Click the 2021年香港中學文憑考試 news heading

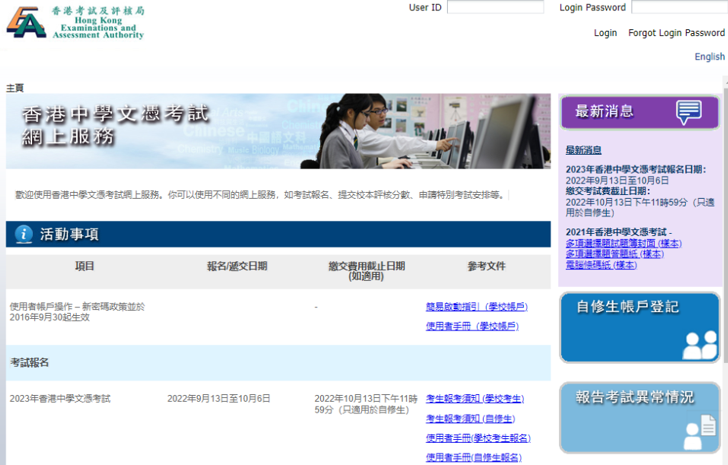[618, 232]
